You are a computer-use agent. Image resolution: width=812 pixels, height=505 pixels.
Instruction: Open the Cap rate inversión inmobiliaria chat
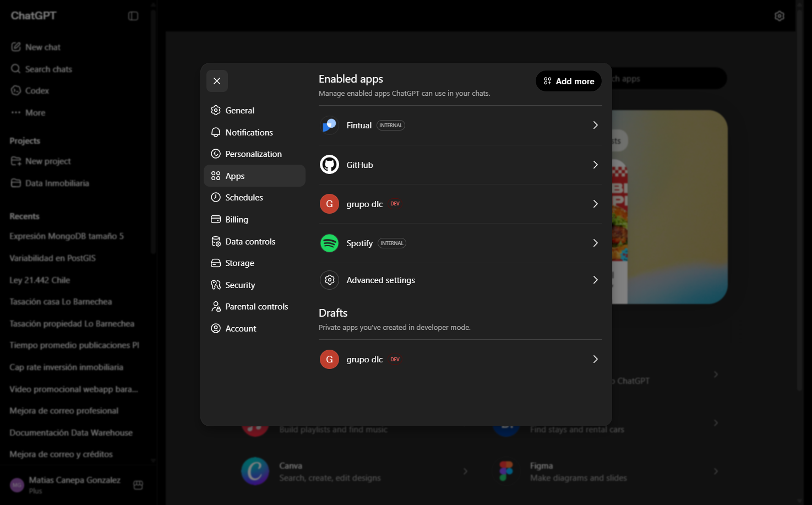click(76, 367)
